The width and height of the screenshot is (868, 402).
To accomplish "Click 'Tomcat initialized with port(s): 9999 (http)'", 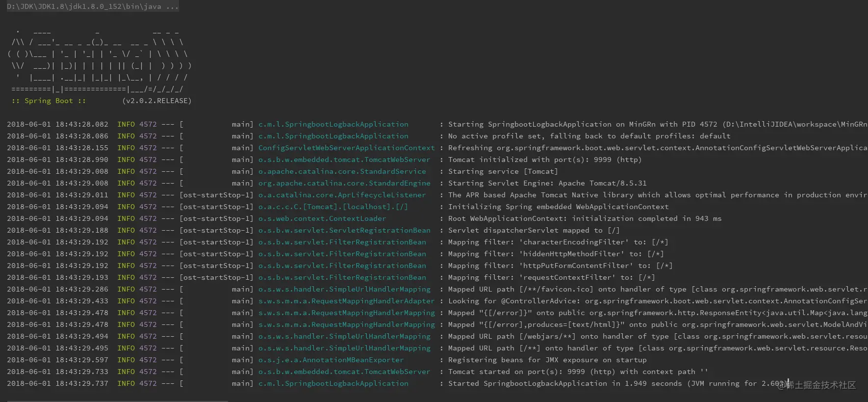I will [545, 160].
